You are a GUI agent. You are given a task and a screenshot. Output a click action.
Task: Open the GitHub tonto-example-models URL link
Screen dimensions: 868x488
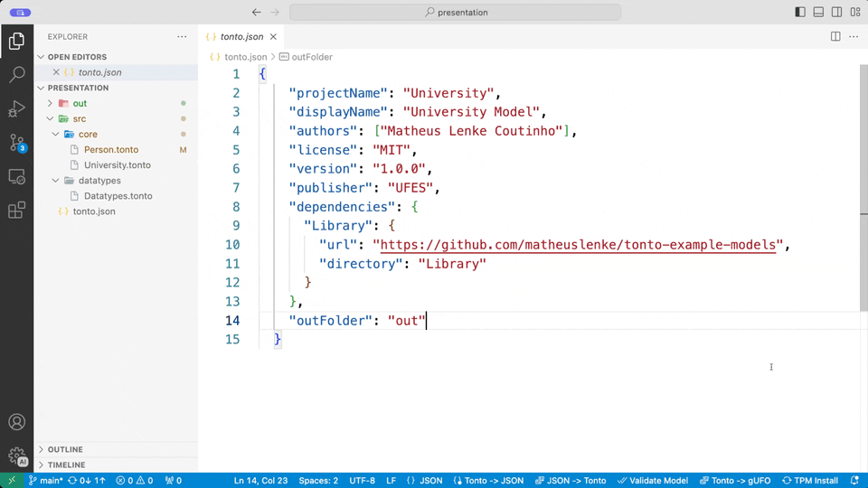click(578, 245)
